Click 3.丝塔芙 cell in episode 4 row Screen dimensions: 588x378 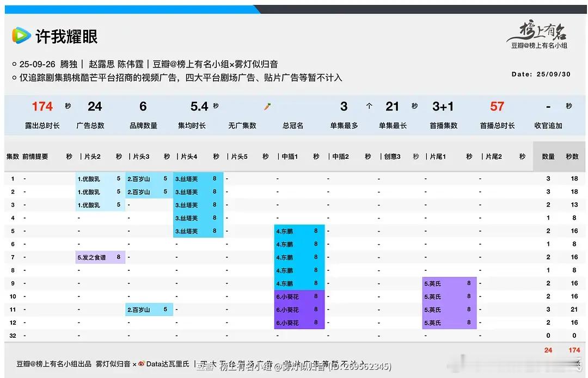click(198, 218)
